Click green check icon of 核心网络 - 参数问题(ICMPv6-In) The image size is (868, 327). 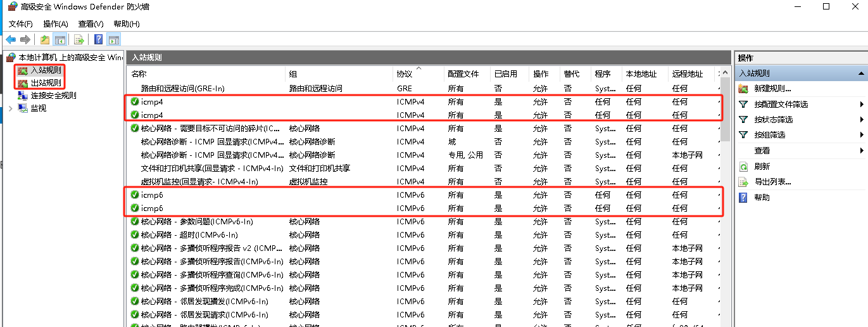point(134,222)
